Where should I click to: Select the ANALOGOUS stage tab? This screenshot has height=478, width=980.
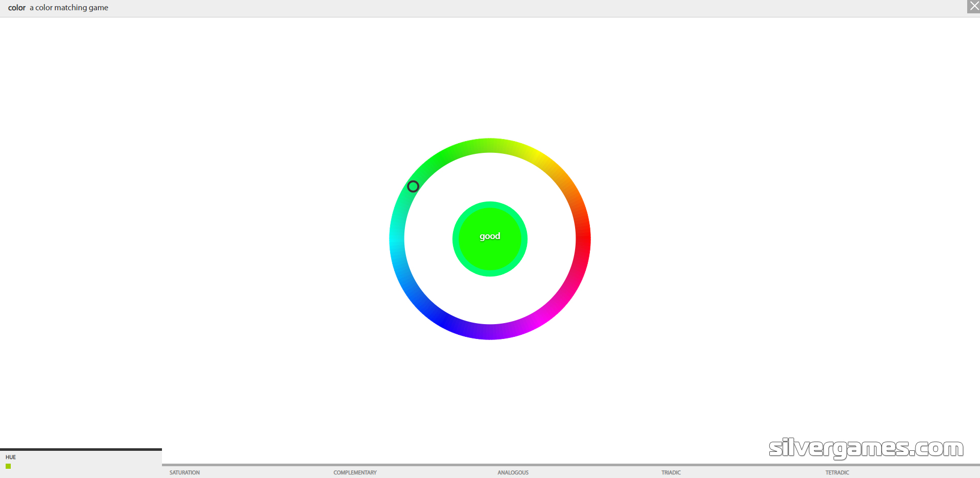pyautogui.click(x=513, y=472)
